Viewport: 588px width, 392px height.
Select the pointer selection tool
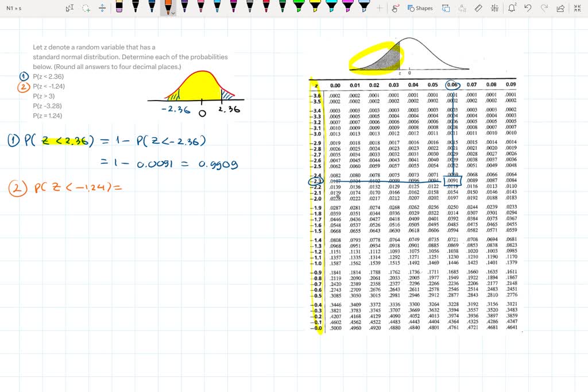tap(68, 8)
